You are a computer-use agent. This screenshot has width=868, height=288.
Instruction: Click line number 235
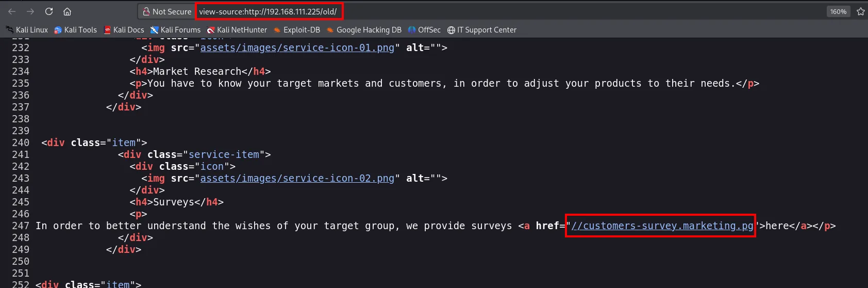[x=21, y=83]
